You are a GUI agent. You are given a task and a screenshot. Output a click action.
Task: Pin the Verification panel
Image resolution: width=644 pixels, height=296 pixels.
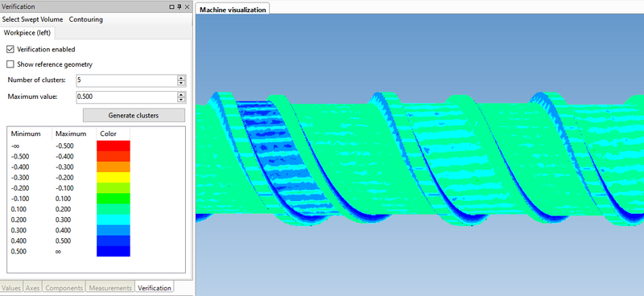click(180, 7)
